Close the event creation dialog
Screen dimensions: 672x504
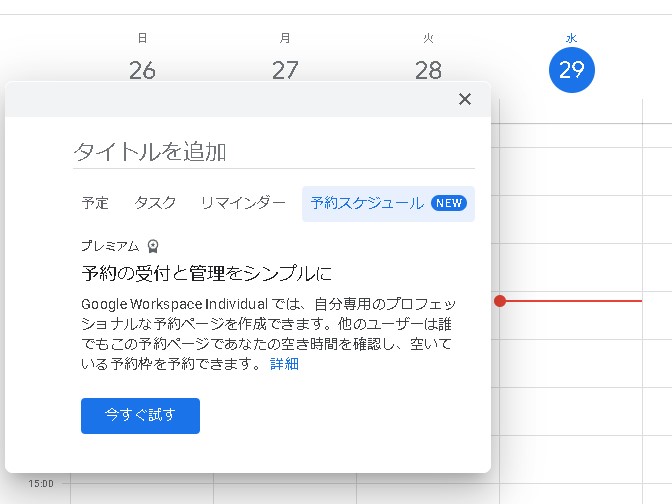pos(464,99)
